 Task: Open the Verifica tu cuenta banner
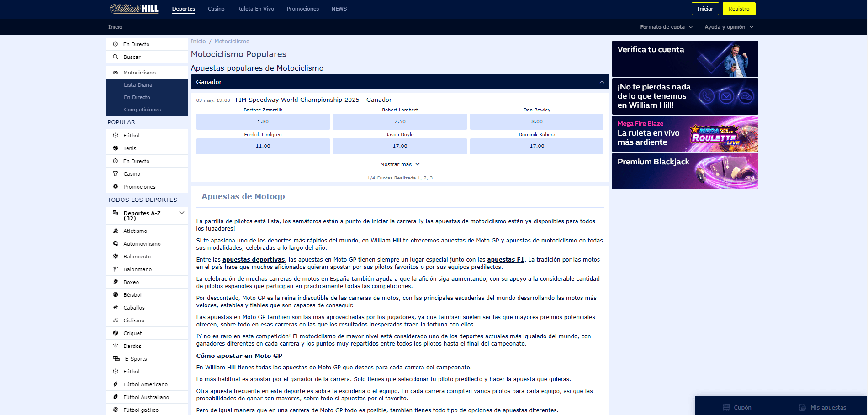[x=685, y=59]
